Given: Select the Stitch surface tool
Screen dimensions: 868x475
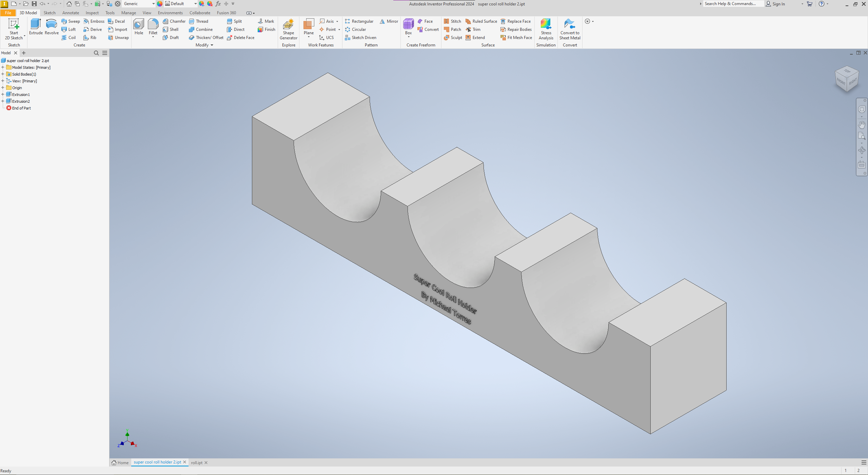Looking at the screenshot, I should 452,21.
